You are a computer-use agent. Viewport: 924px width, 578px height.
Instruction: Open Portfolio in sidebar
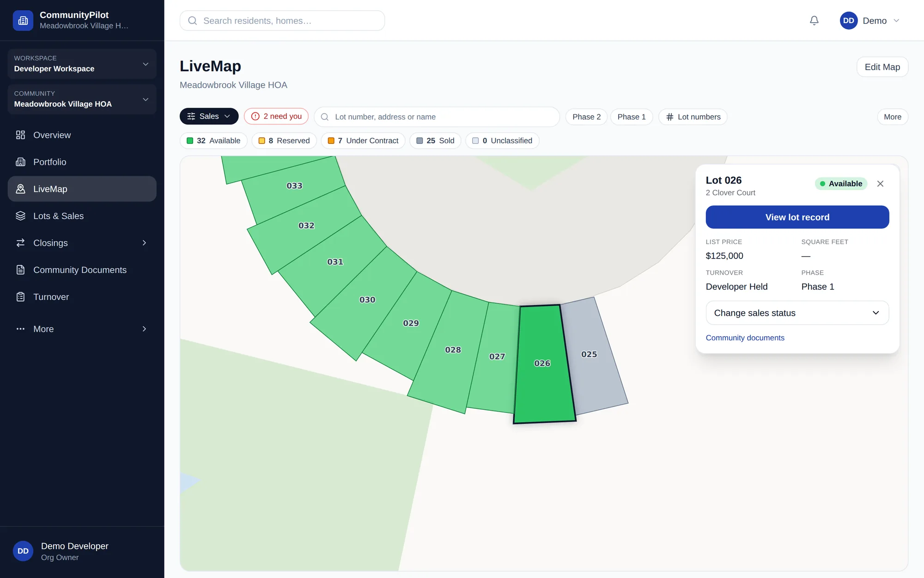pos(82,162)
